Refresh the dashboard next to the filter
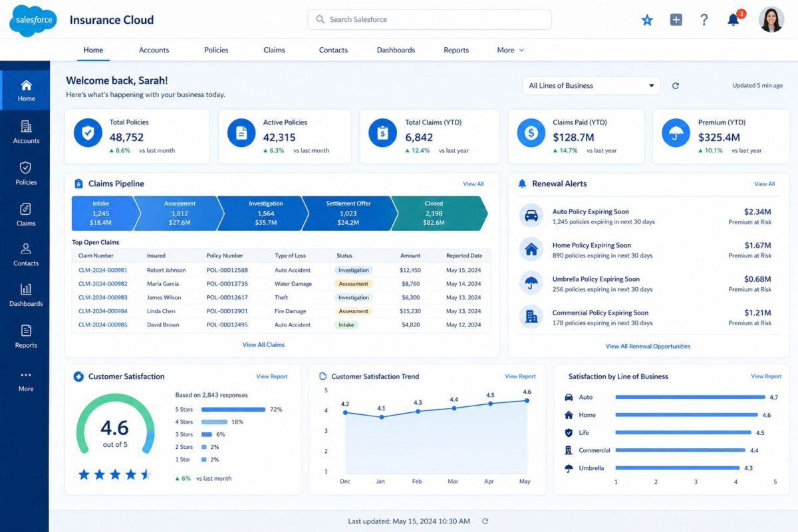Image resolution: width=798 pixels, height=532 pixels. [x=676, y=86]
